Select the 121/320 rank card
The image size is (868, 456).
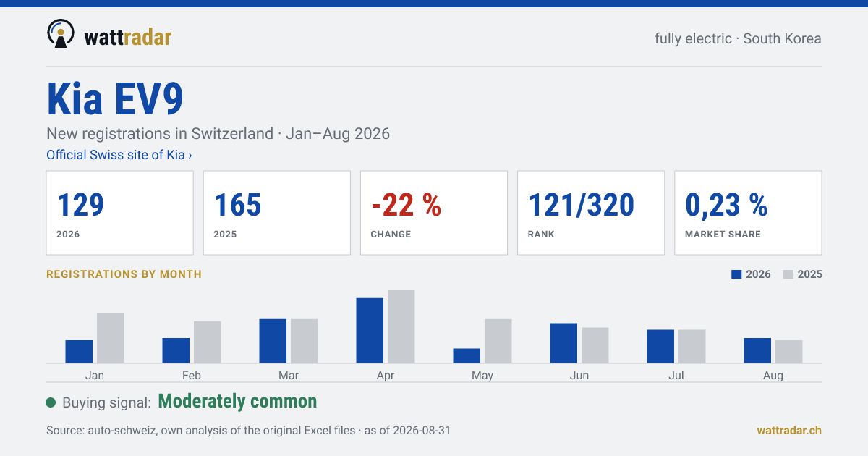[591, 213]
